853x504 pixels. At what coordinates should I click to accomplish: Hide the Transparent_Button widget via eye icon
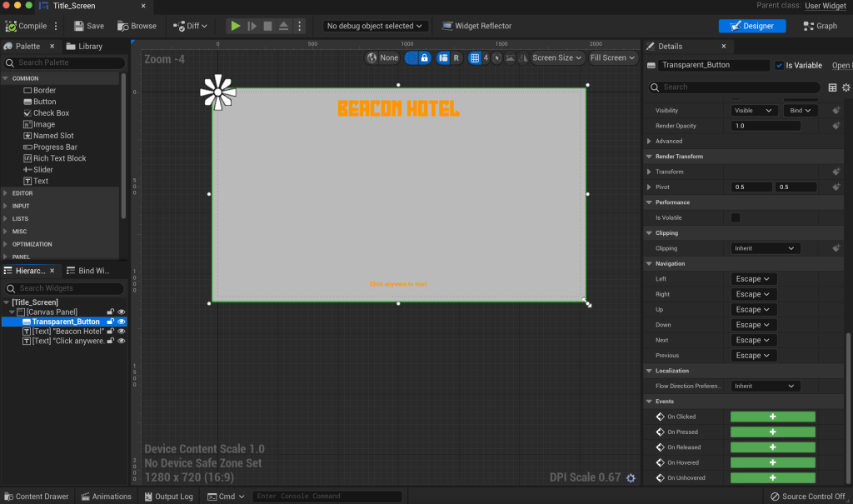[x=122, y=322]
